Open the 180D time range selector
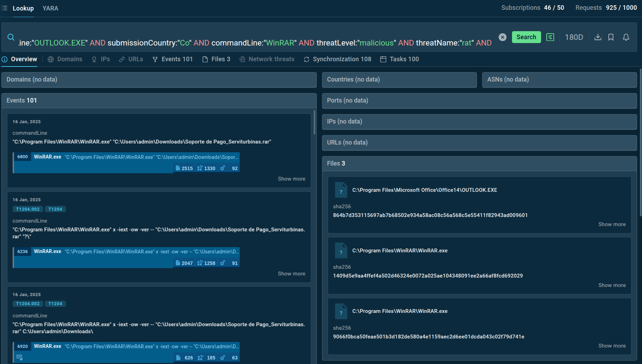The height and width of the screenshot is (364, 642). 574,37
